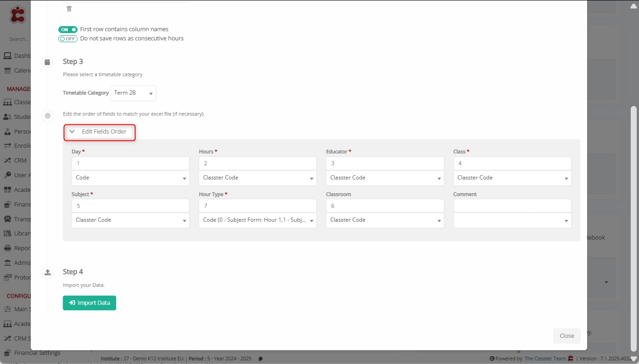Open Financial Settings in the sidebar
Screen dimensions: 639x364
point(37,353)
